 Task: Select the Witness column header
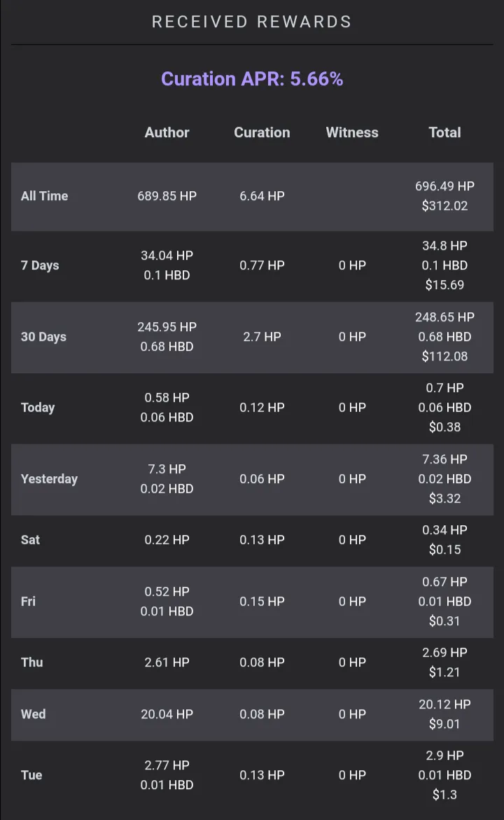tap(352, 132)
